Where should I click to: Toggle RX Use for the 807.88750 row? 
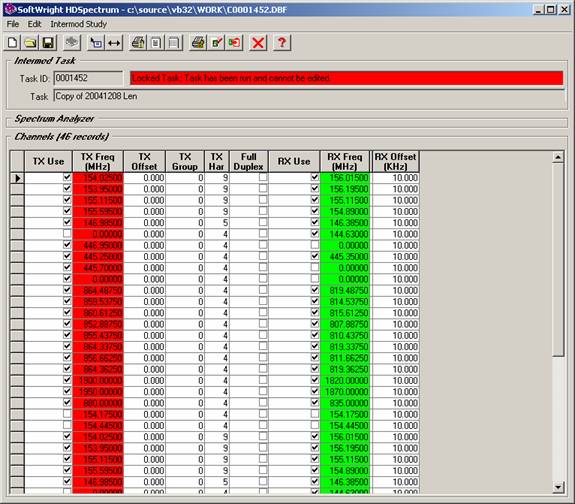tap(314, 324)
